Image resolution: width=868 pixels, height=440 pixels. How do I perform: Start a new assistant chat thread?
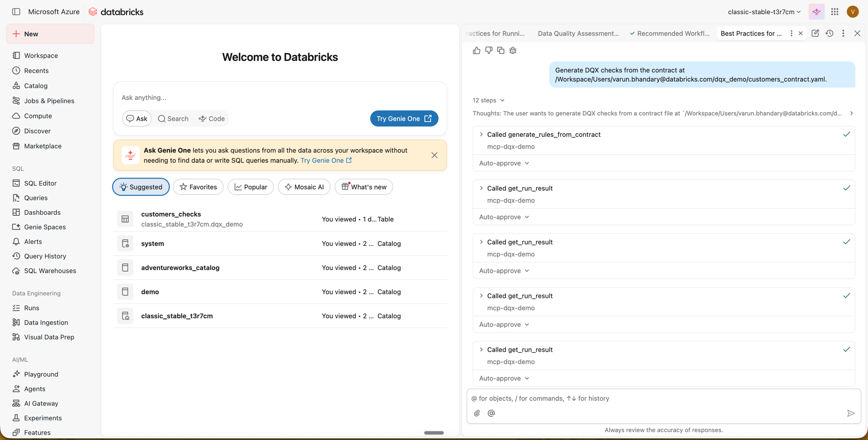pyautogui.click(x=815, y=33)
